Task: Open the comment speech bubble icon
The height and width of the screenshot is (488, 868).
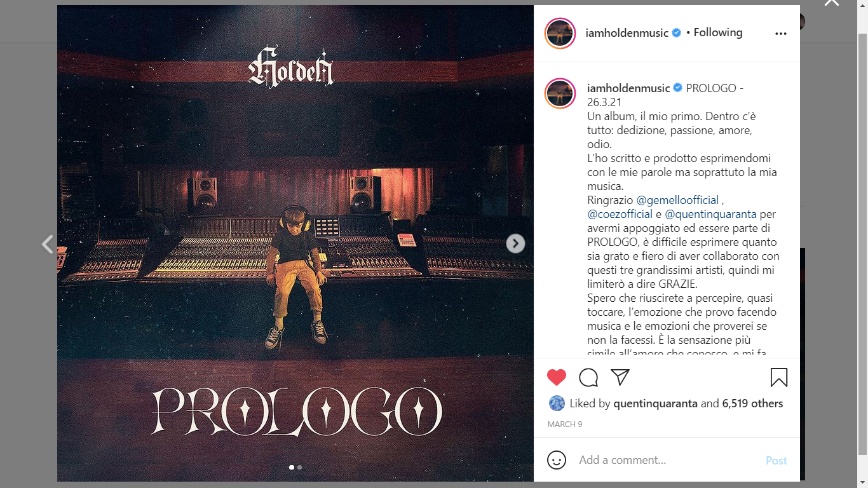Action: [588, 377]
